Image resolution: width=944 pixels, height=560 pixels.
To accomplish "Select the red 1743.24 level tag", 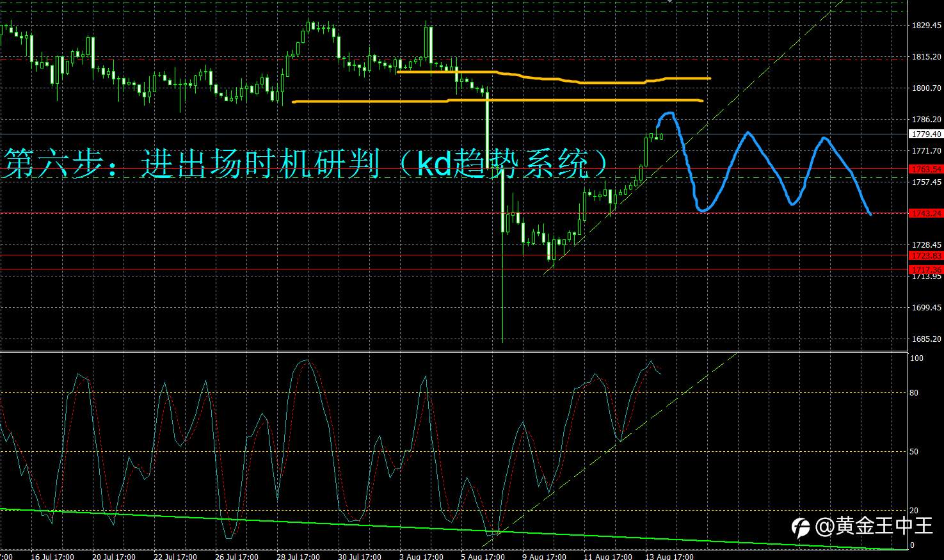I will (926, 214).
